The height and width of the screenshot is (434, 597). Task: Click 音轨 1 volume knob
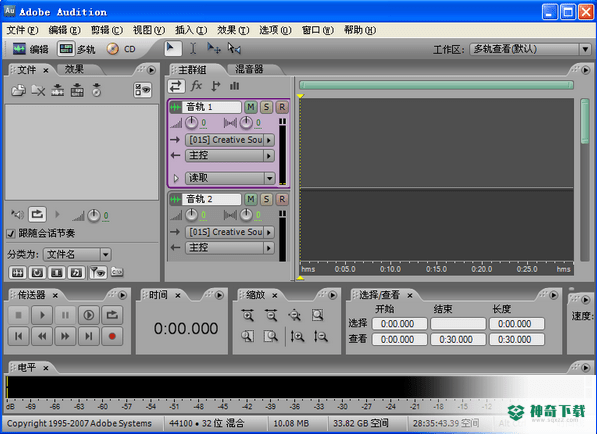pyautogui.click(x=191, y=123)
